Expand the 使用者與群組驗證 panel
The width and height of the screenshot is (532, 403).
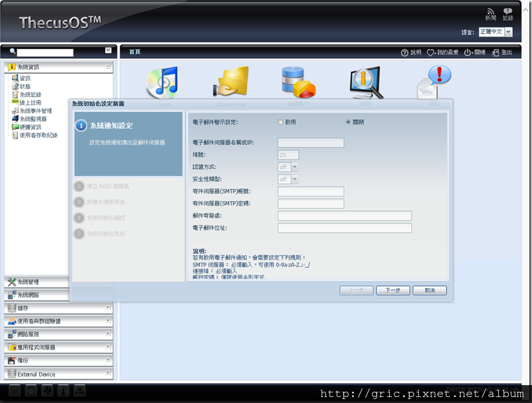point(108,320)
